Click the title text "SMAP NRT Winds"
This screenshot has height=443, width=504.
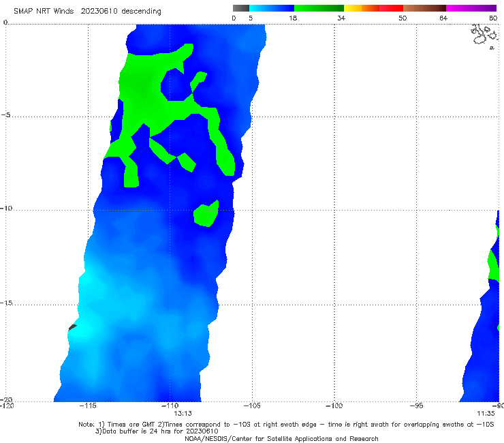pos(44,11)
